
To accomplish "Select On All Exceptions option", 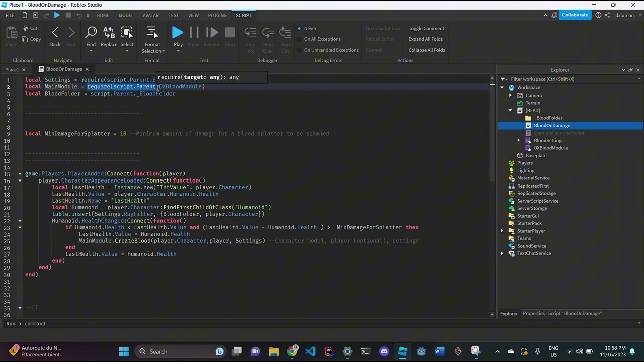I will pos(318,39).
